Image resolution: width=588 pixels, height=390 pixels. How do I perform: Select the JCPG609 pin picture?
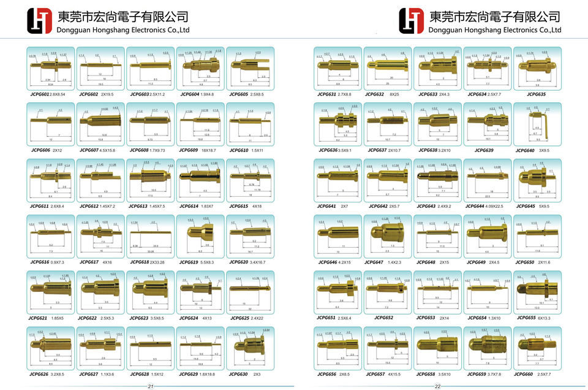200,124
